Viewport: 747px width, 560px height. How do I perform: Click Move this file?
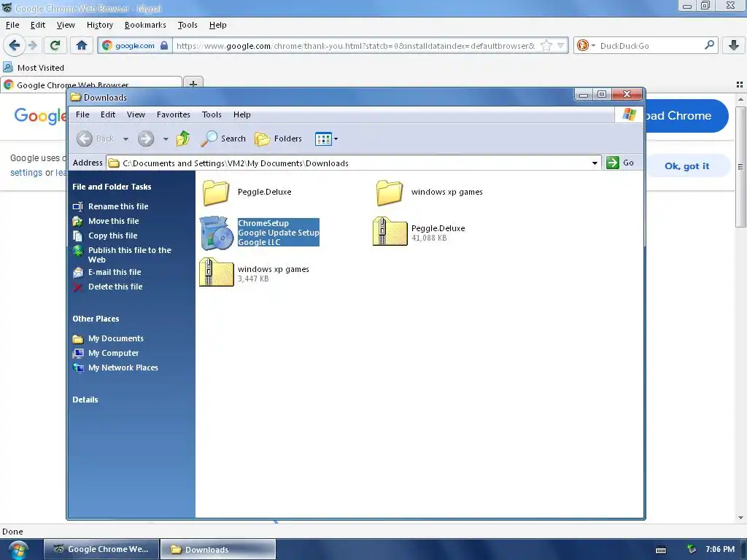[x=113, y=221]
